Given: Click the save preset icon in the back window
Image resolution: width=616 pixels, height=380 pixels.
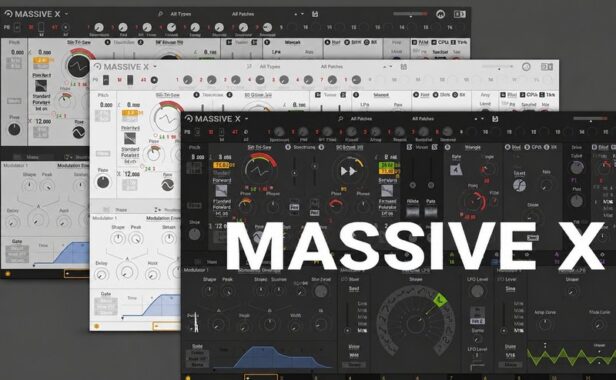Looking at the screenshot, I should pos(315,14).
